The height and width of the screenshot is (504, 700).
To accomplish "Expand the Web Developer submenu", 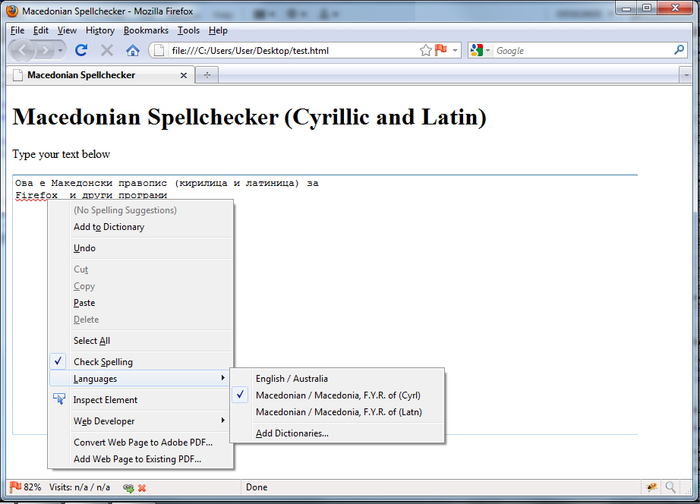I will click(141, 421).
